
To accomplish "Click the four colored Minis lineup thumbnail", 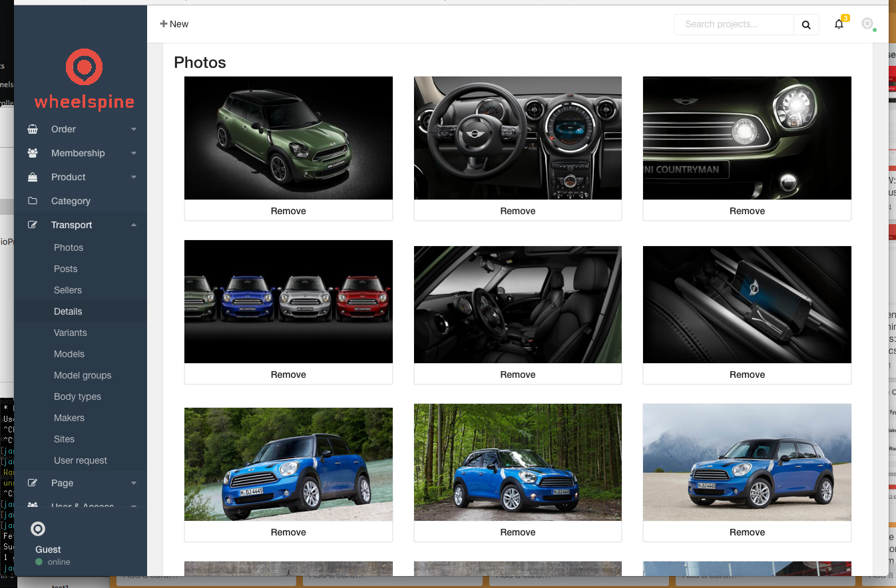I will [288, 301].
